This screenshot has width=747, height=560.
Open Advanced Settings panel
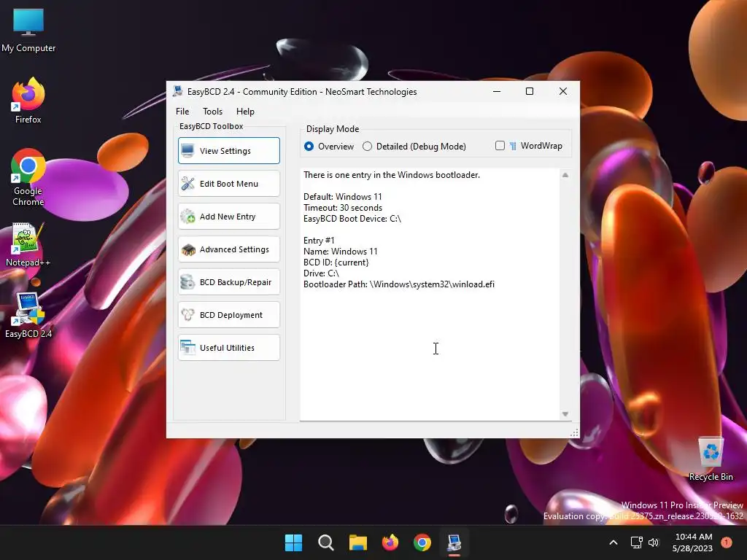click(228, 249)
